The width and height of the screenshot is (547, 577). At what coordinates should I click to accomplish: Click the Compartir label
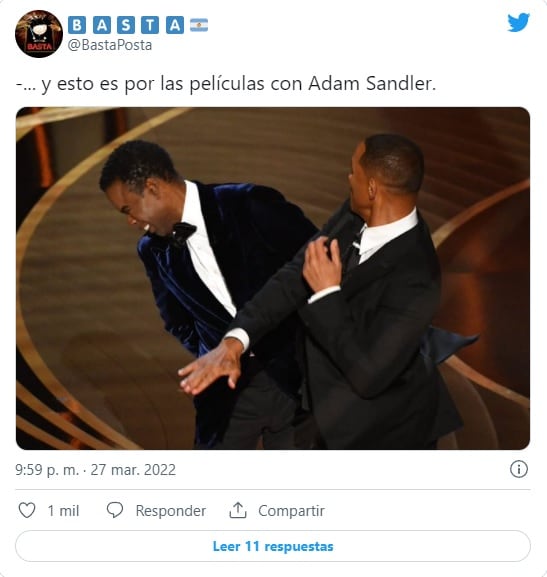point(291,511)
